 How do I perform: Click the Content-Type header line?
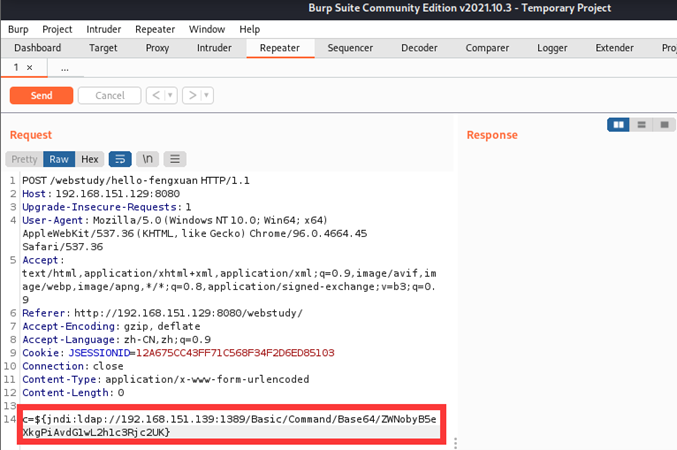(x=166, y=379)
